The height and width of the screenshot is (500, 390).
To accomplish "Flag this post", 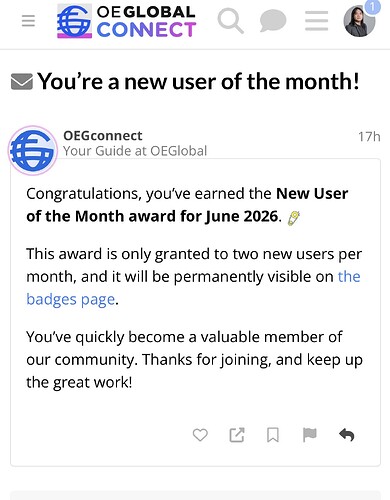I will (310, 435).
